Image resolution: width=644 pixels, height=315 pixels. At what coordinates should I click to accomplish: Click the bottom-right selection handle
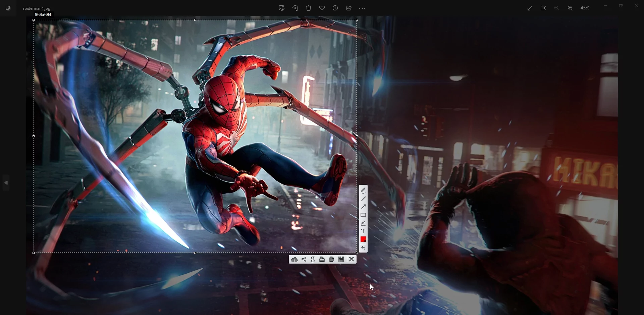(x=357, y=253)
